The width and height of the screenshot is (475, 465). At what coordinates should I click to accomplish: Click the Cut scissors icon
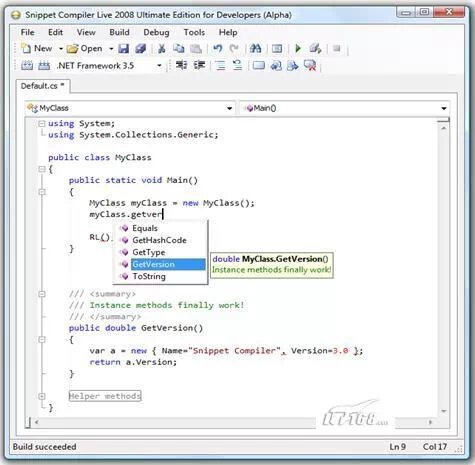[162, 49]
